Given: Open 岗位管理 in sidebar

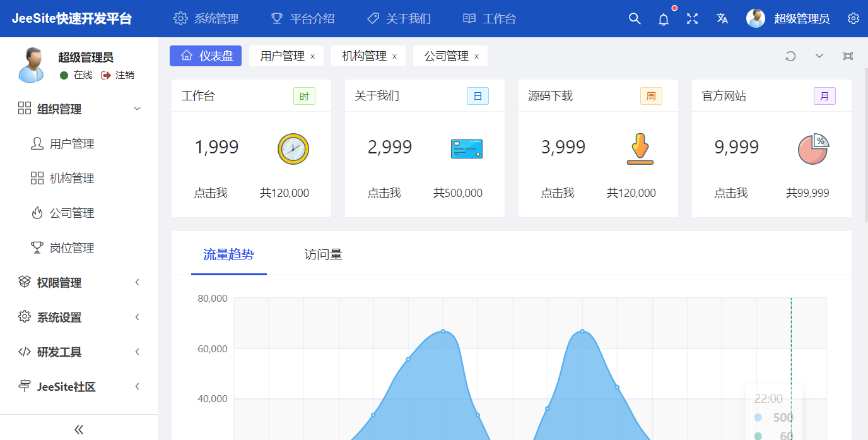Looking at the screenshot, I should (x=79, y=248).
